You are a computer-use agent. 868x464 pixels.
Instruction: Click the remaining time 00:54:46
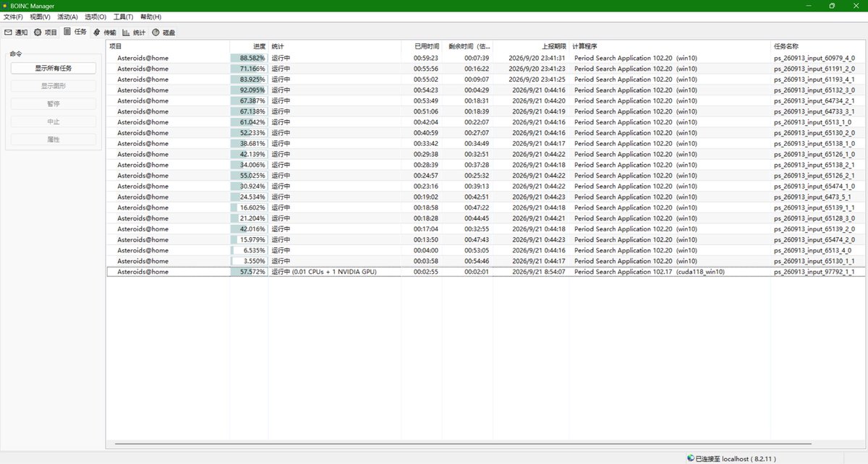click(x=477, y=261)
